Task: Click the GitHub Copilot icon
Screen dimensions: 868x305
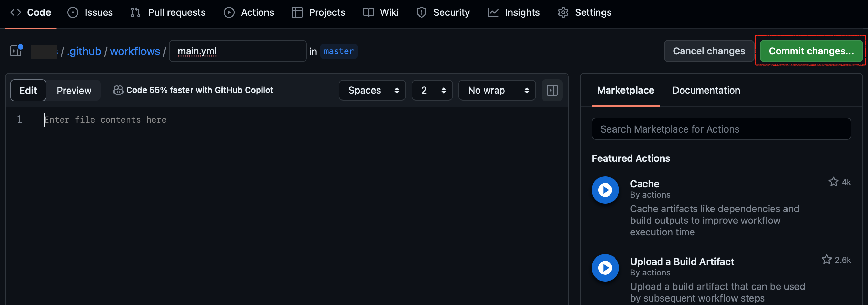Action: (118, 90)
